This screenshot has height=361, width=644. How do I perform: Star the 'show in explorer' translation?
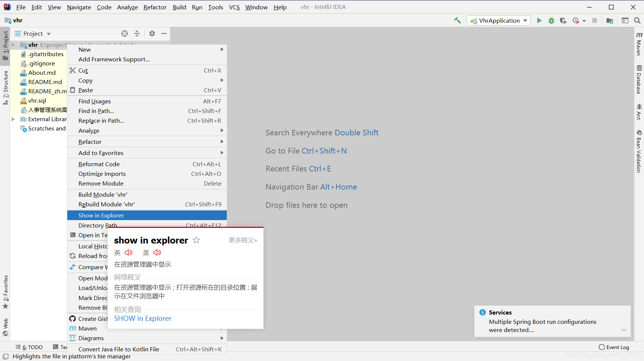click(x=196, y=240)
